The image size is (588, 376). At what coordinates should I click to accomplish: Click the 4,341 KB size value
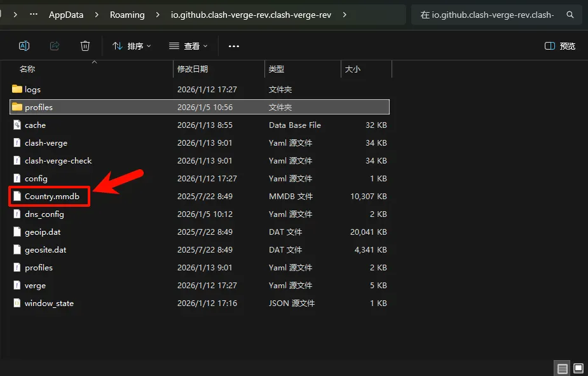371,250
